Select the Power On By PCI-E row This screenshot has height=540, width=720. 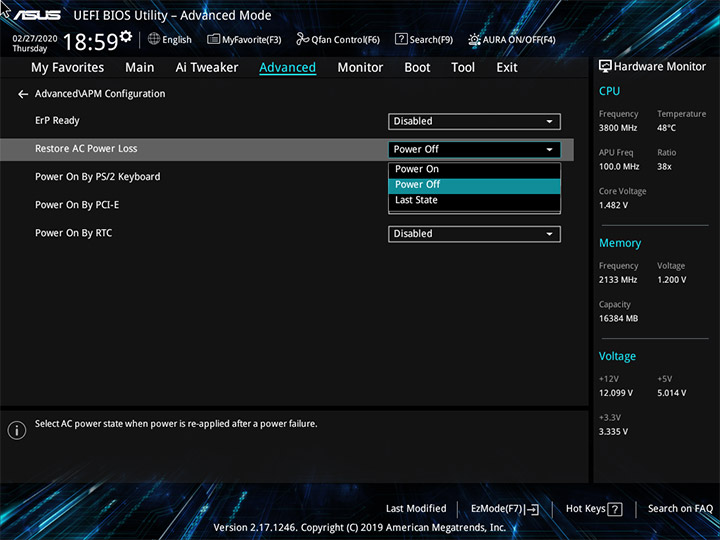click(287, 205)
